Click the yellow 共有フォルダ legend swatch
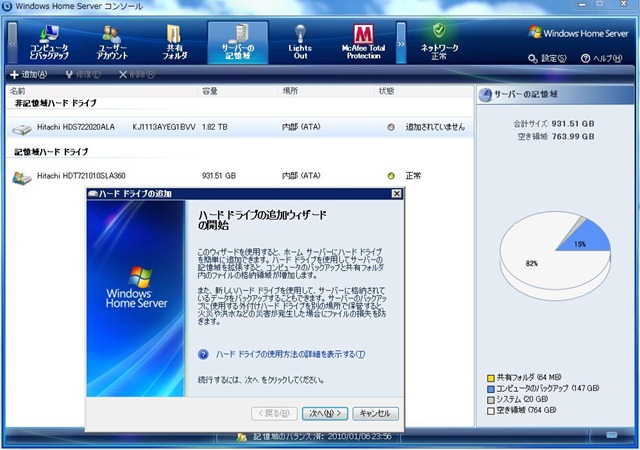 pyautogui.click(x=491, y=378)
